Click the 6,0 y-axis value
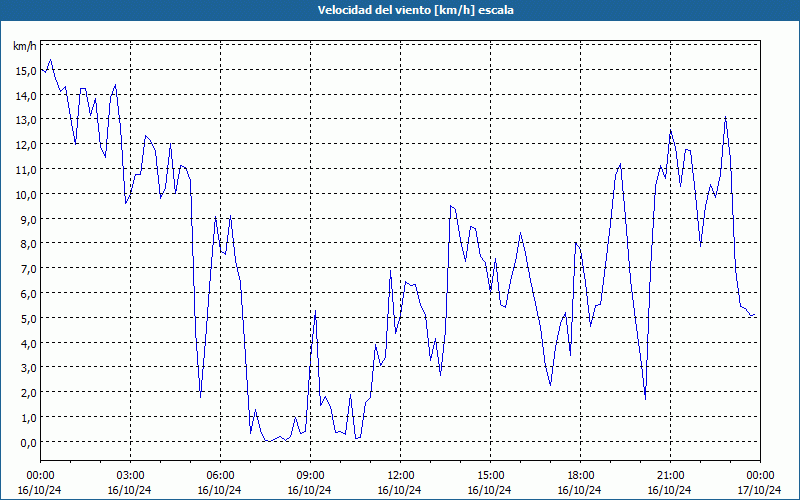The height and width of the screenshot is (500, 800). [x=29, y=294]
